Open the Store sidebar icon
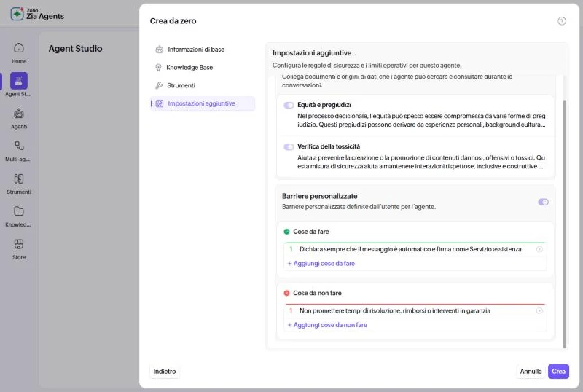This screenshot has width=583, height=392. [19, 244]
